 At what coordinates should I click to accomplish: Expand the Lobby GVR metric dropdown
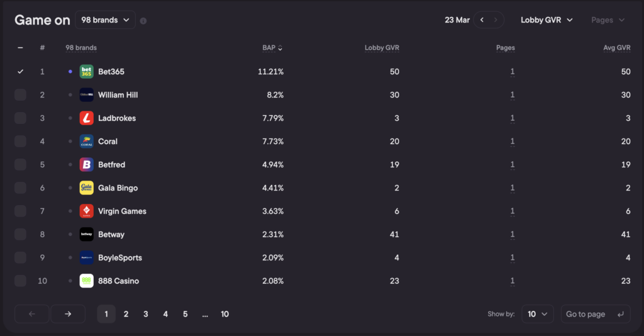(x=547, y=20)
